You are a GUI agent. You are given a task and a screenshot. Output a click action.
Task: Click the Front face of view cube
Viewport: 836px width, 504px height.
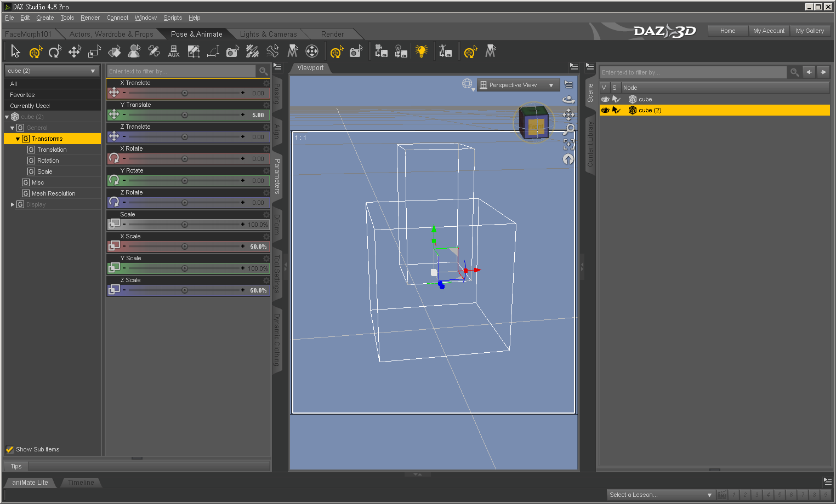[536, 127]
